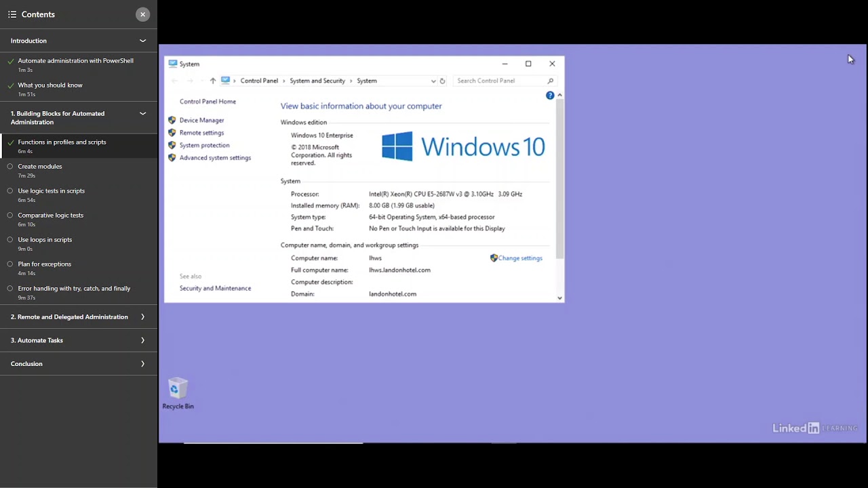Toggle completion circle for Plan for exceptions

[x=10, y=264]
